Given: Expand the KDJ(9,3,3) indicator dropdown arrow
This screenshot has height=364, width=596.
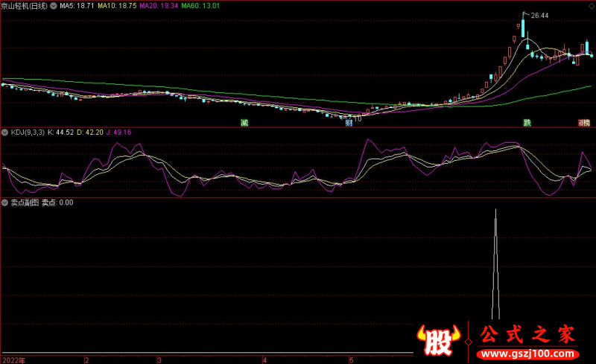Looking at the screenshot, I should (4, 132).
